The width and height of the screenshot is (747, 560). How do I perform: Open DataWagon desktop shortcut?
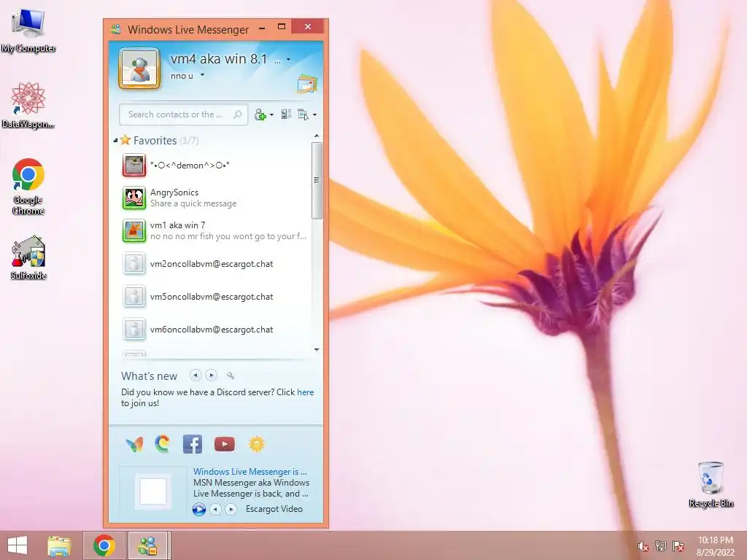[x=28, y=105]
